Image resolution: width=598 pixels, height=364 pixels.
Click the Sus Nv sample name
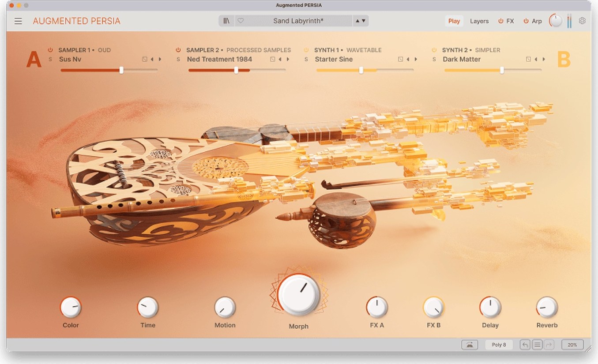tap(70, 59)
